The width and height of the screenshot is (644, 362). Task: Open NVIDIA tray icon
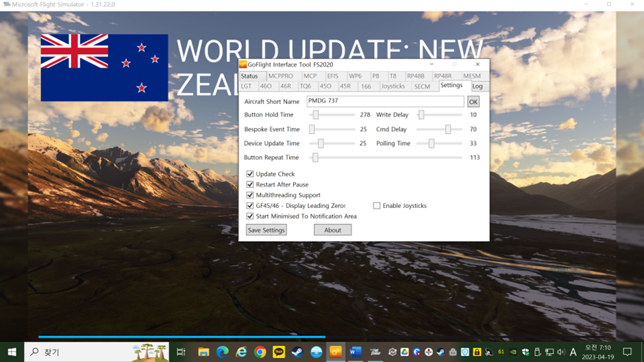(x=513, y=352)
